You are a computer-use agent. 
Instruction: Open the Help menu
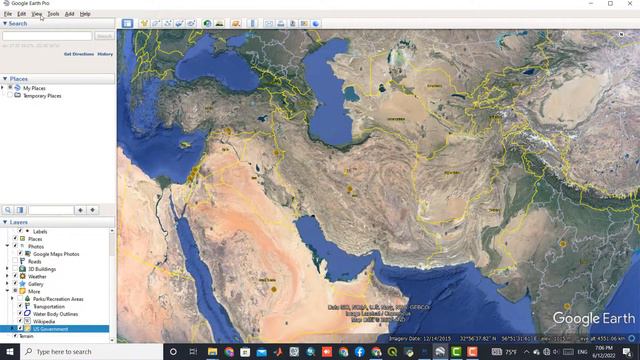pyautogui.click(x=85, y=14)
